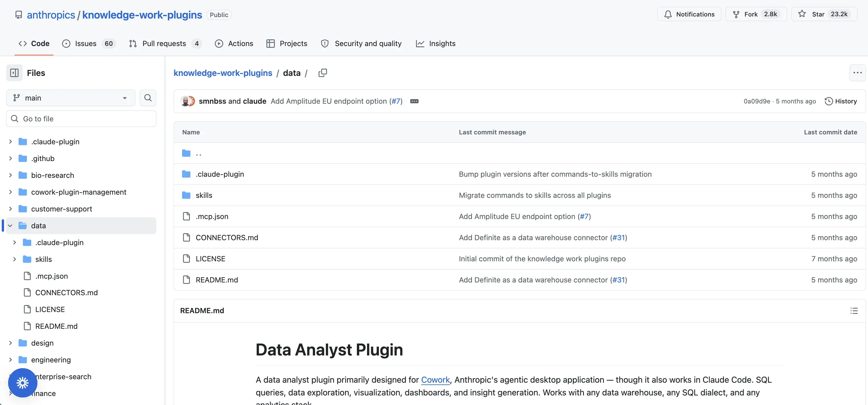This screenshot has width=868, height=405.
Task: Click the smnbss and claude avatars
Action: [188, 101]
